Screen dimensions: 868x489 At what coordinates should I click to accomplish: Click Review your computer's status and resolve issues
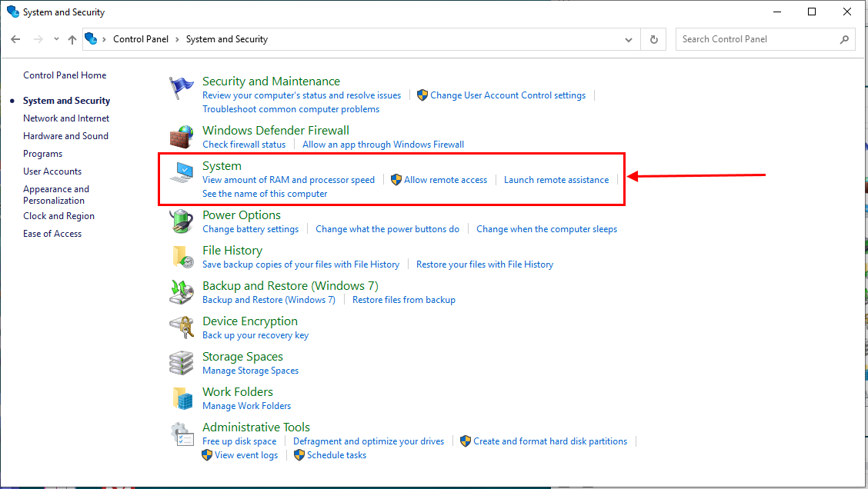click(302, 95)
